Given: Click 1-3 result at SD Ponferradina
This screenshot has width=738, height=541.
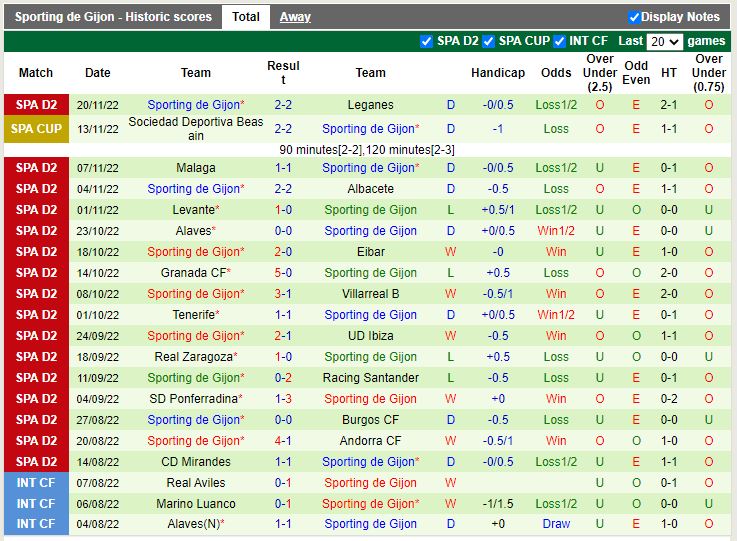Looking at the screenshot, I should coord(283,399).
